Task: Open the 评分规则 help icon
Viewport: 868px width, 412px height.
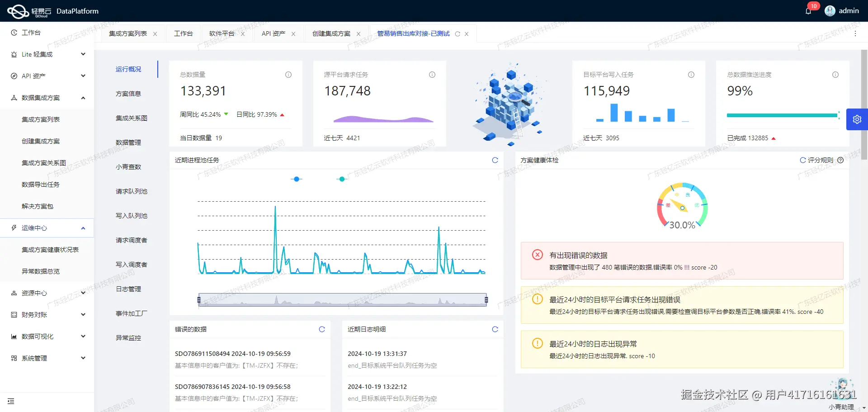Action: point(840,160)
